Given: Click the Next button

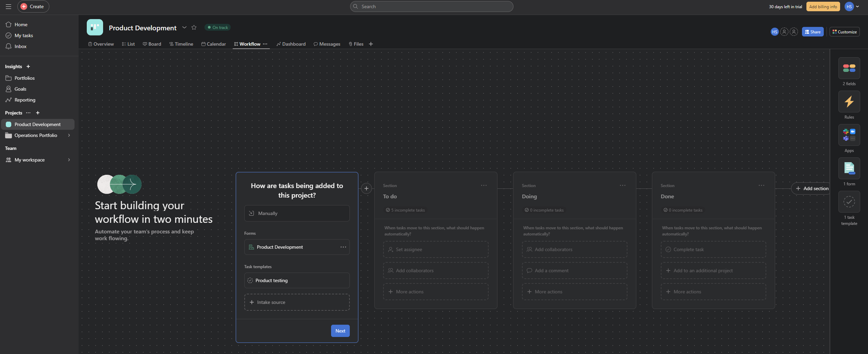Looking at the screenshot, I should click(340, 331).
